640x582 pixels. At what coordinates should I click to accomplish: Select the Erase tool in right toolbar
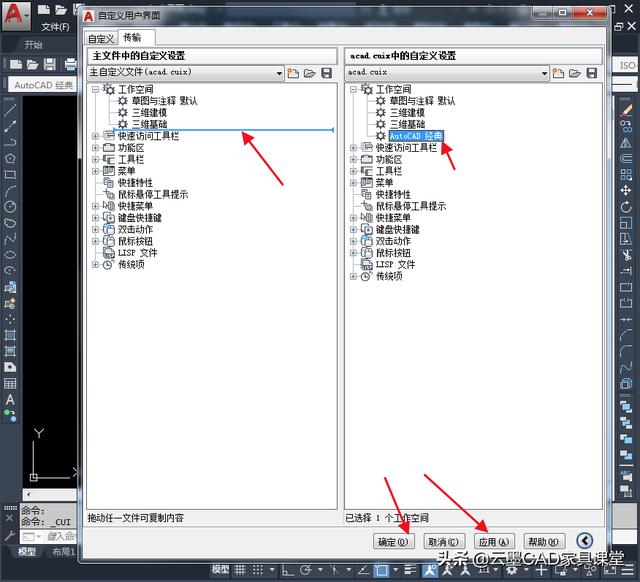click(x=626, y=110)
